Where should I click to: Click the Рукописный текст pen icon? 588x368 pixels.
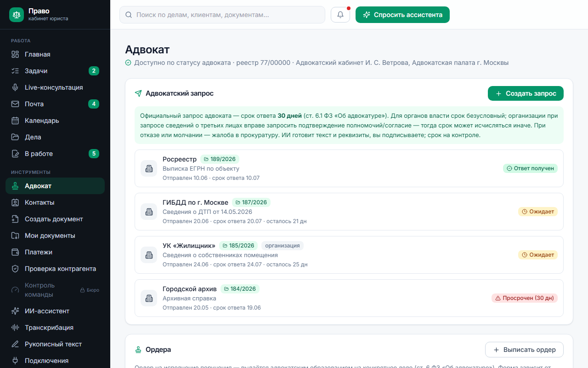pos(15,344)
